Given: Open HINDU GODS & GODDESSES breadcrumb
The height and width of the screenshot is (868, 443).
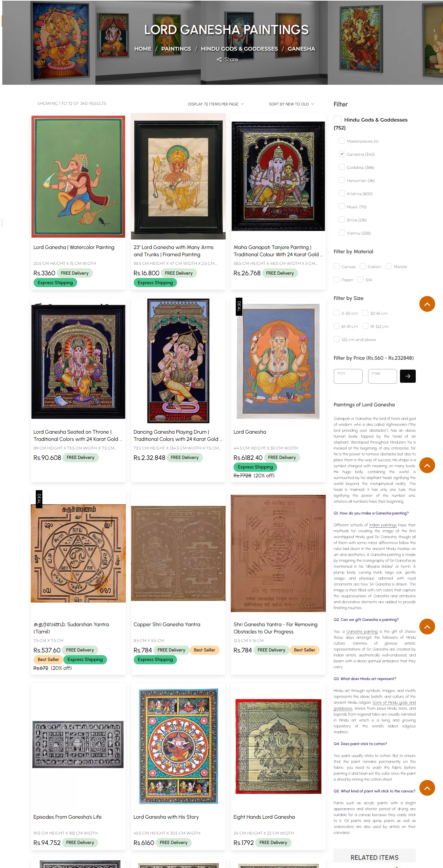Looking at the screenshot, I should [x=239, y=49].
